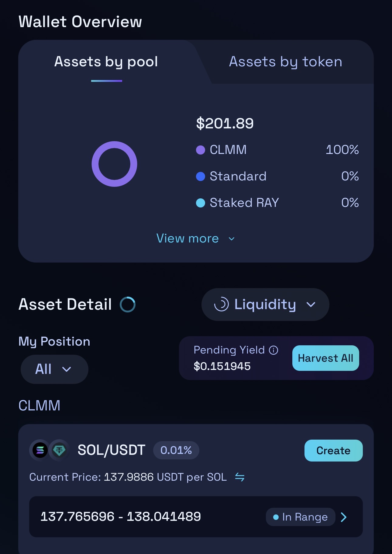Open position details with the right chevron
Image resolution: width=392 pixels, height=554 pixels.
[x=344, y=517]
